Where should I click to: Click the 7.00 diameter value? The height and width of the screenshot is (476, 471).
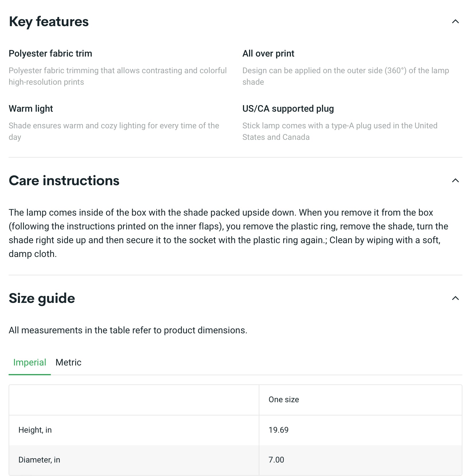tap(276, 460)
